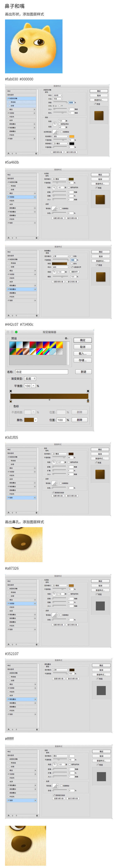This screenshot has height=868, width=125.
Task: Select the right opacity stop above gradient bar
Action: click(88, 392)
